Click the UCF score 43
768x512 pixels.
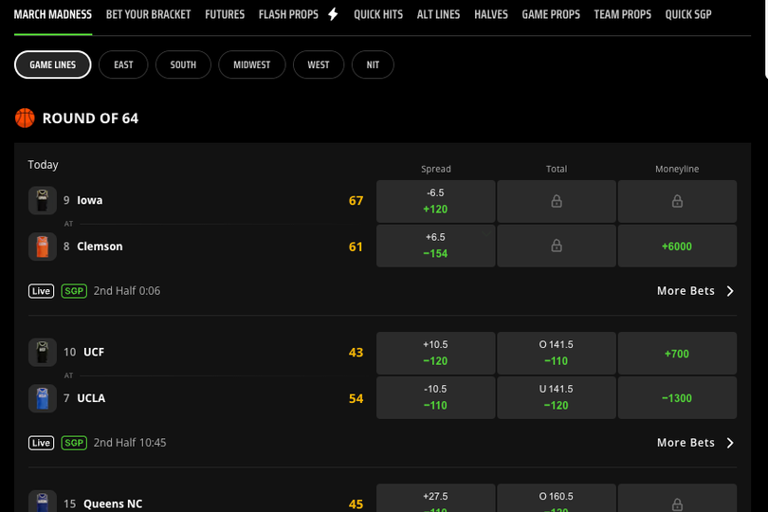click(x=356, y=353)
